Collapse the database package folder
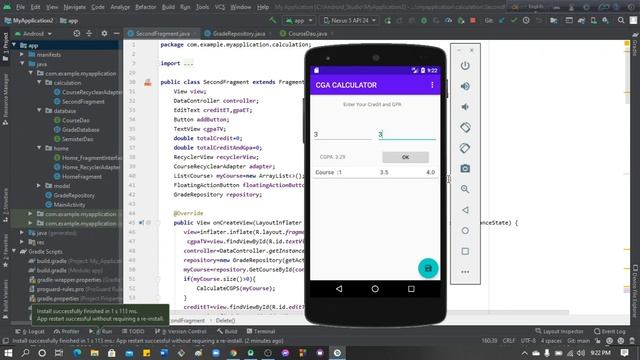The image size is (640, 360). coord(39,111)
